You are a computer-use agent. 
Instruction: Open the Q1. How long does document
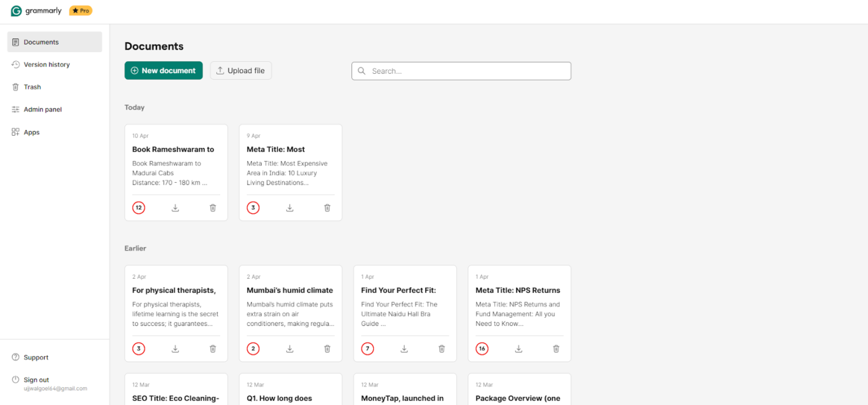coord(291,390)
